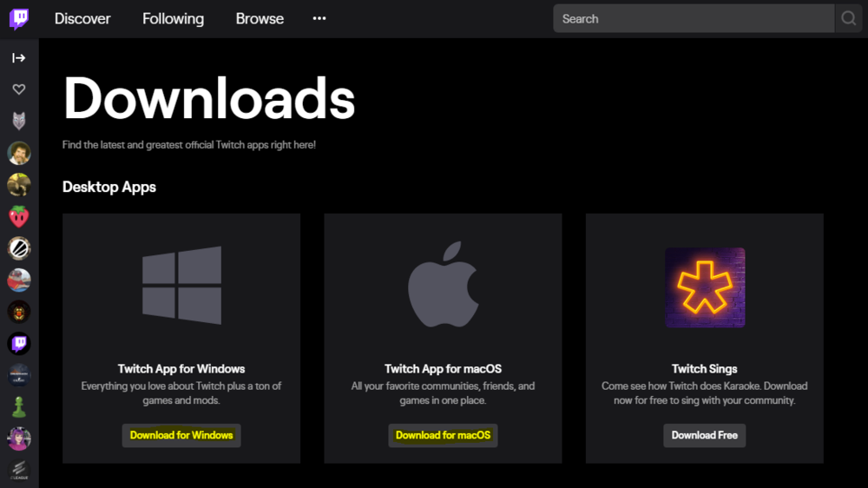The width and height of the screenshot is (868, 488).
Task: Expand the sidebar with arrow icon
Action: click(18, 58)
